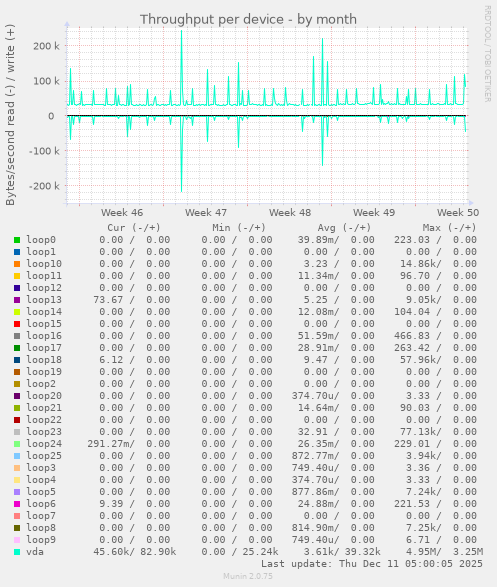Click the loop13 current value 73.67

108,299
